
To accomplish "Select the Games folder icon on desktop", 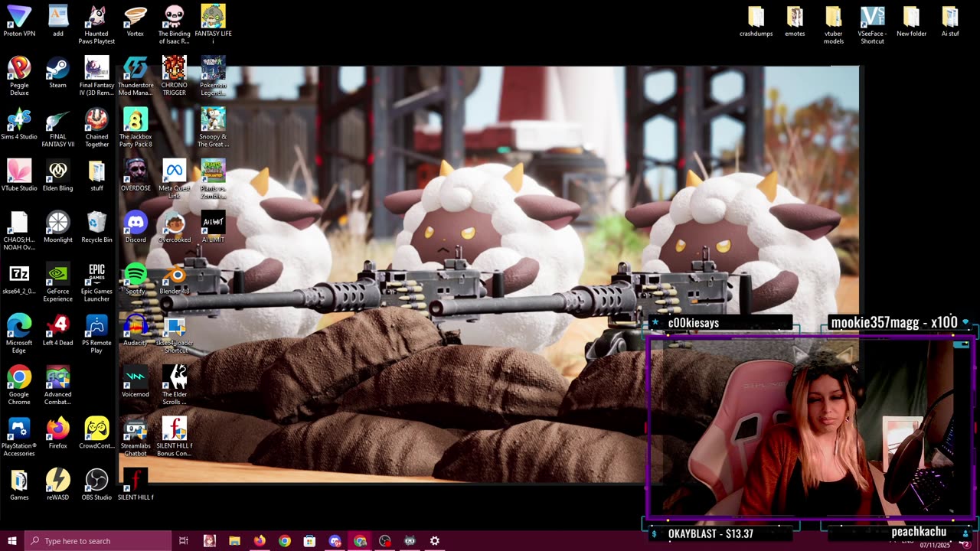I will 19,485.
